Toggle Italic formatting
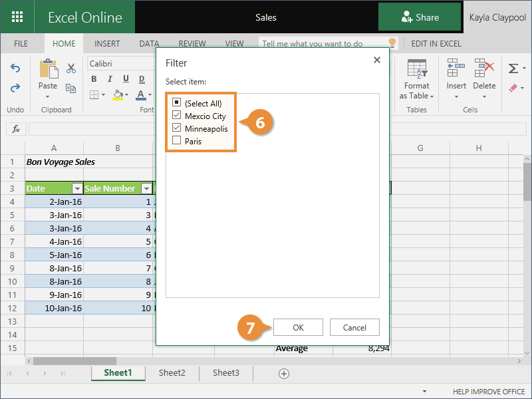The width and height of the screenshot is (532, 399). coord(109,80)
